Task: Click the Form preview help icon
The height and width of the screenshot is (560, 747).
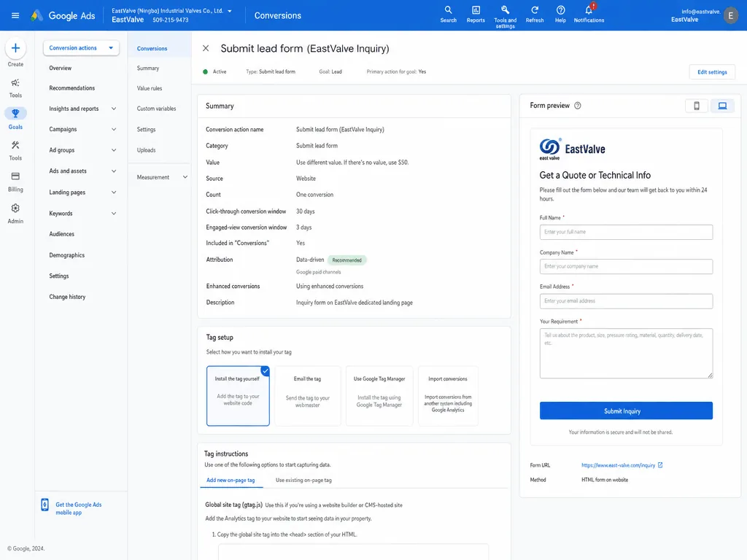Action: click(578, 106)
